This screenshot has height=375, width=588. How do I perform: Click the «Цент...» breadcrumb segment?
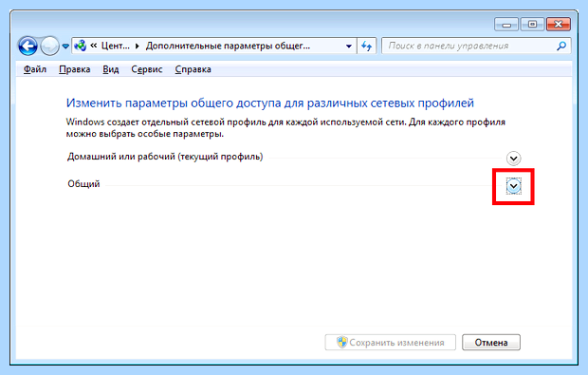coord(115,46)
